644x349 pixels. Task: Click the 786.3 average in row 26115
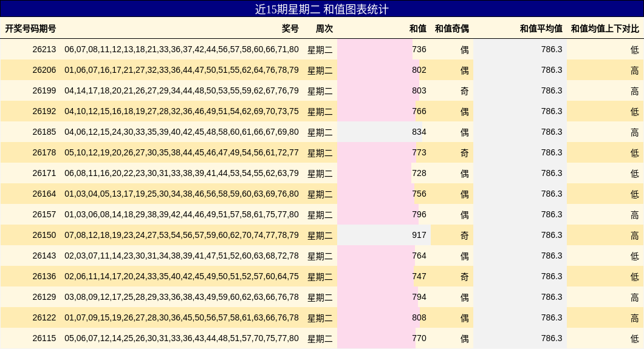[552, 338]
